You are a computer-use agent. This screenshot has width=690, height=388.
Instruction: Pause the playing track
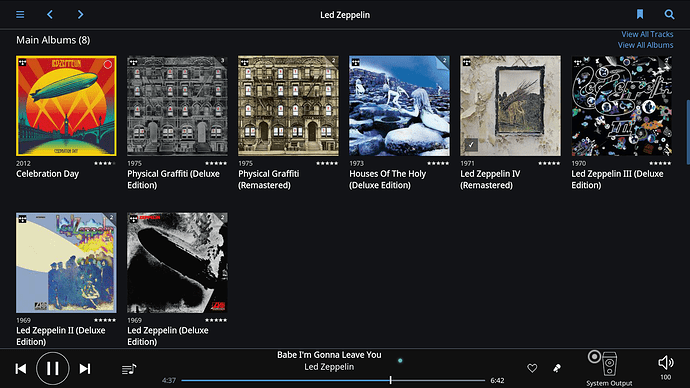click(x=52, y=369)
